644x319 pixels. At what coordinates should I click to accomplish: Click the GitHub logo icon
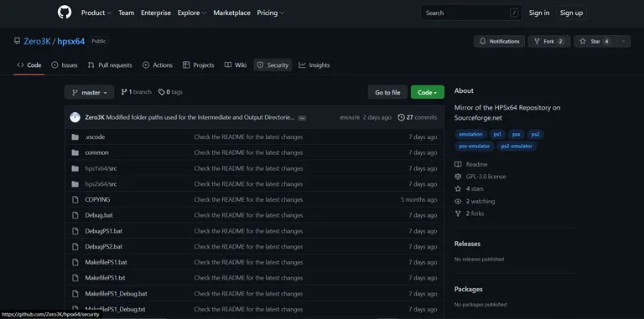pyautogui.click(x=65, y=13)
